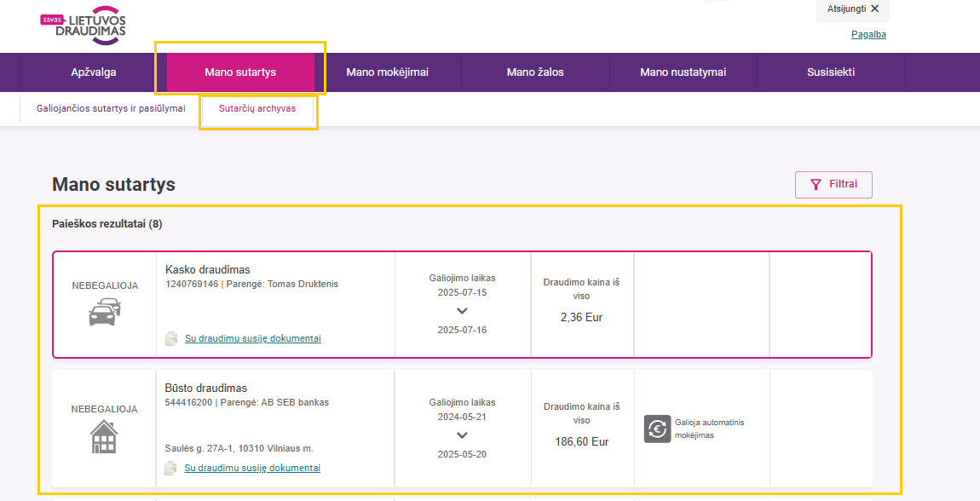Open documents link for Būsto draudimas
Image resolution: width=980 pixels, height=501 pixels.
click(x=252, y=468)
